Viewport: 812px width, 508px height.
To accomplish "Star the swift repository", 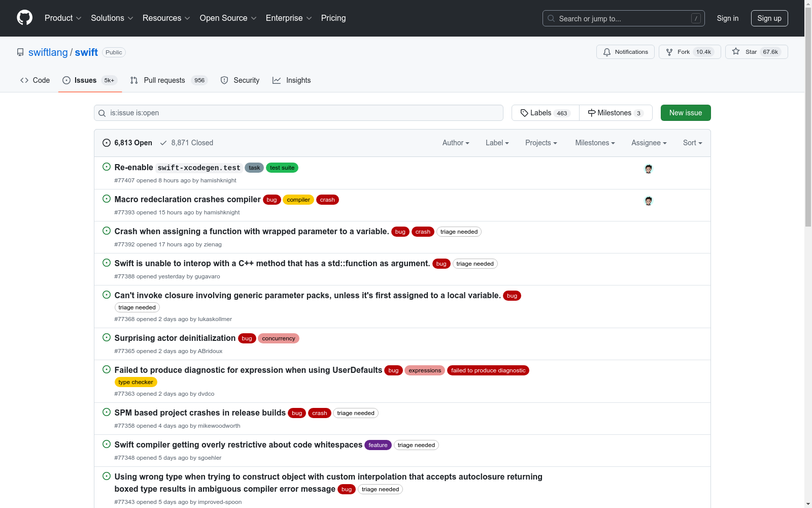I will (757, 52).
